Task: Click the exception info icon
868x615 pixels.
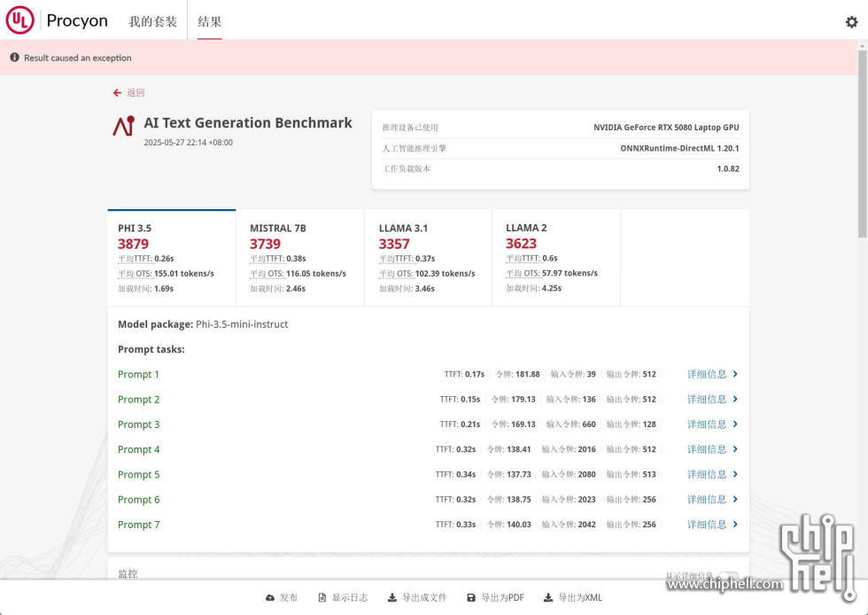Action: 14,57
